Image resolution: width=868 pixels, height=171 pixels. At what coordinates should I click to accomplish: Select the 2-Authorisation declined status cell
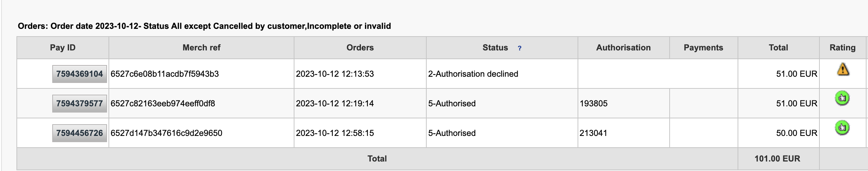502,74
